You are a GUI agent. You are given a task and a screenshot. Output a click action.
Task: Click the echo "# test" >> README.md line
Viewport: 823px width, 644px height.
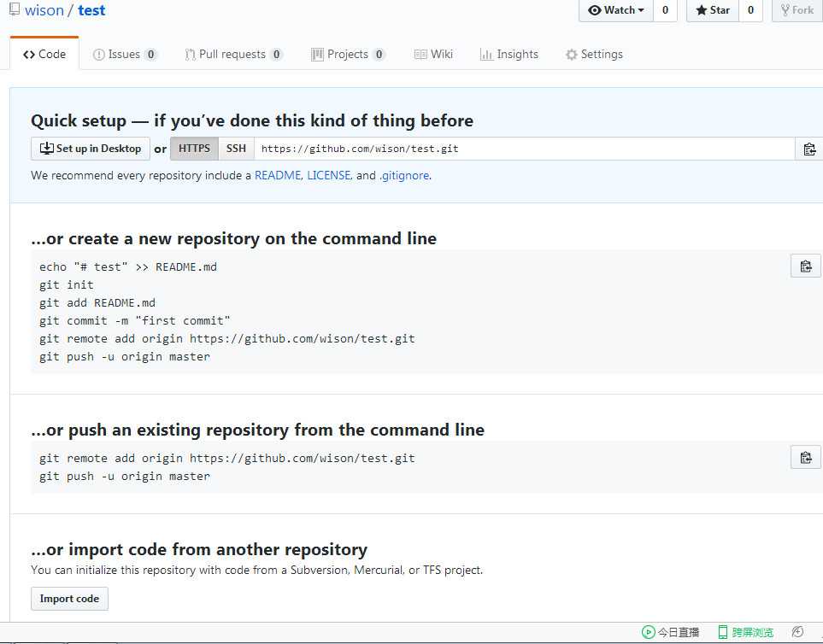click(x=128, y=267)
